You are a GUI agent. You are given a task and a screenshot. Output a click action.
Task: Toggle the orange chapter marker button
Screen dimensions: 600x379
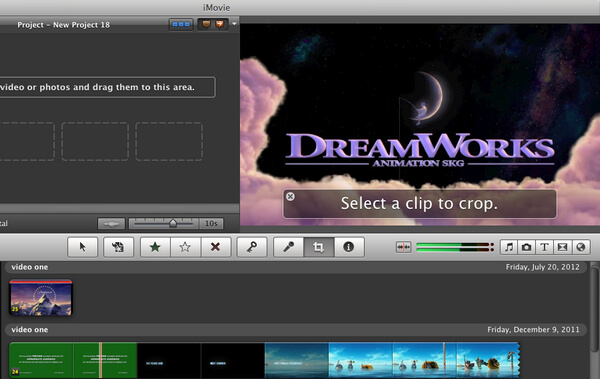[220, 25]
